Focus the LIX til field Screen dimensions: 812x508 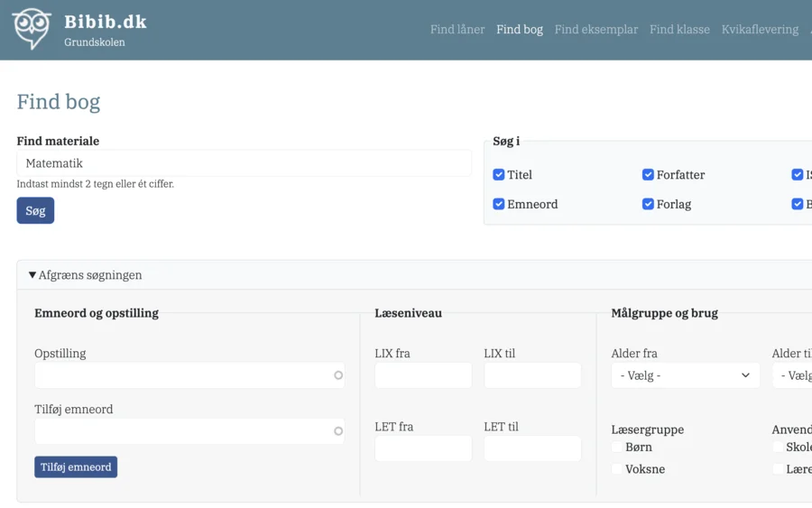click(x=532, y=375)
